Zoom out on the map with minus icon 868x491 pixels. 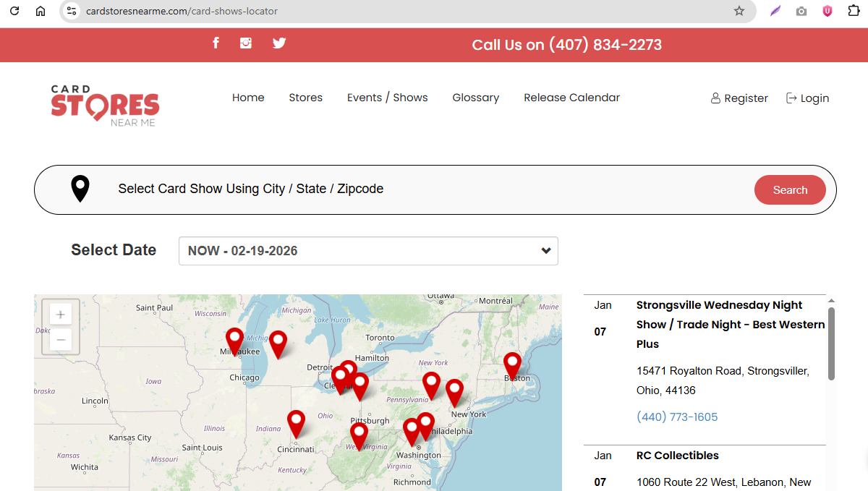[x=60, y=338]
